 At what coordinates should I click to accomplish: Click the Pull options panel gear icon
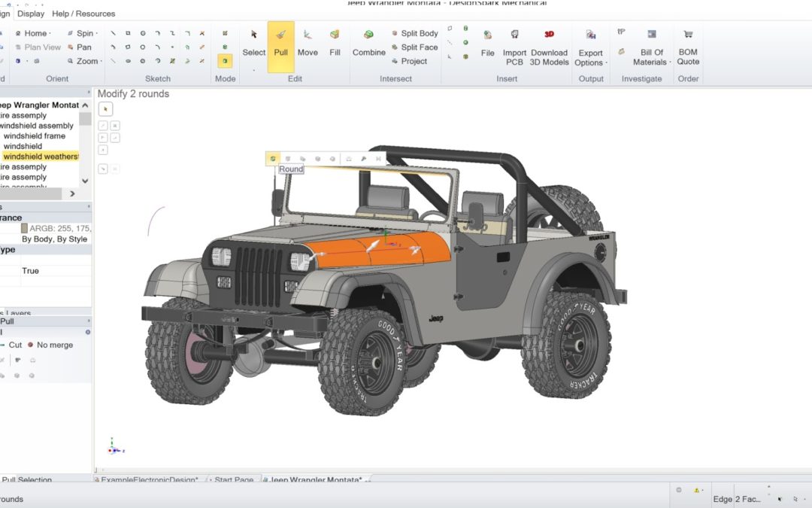pos(87,333)
